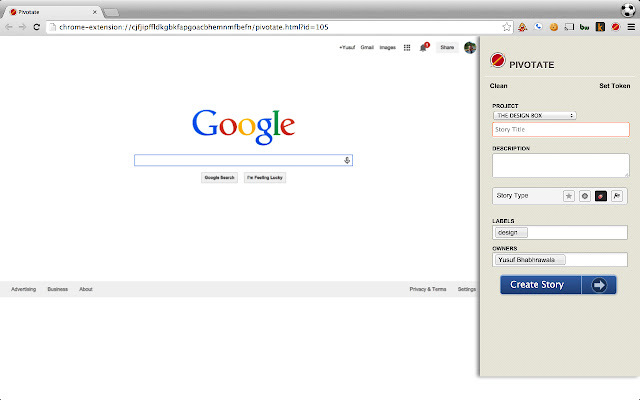Go back with the browser back arrow

tap(9, 27)
